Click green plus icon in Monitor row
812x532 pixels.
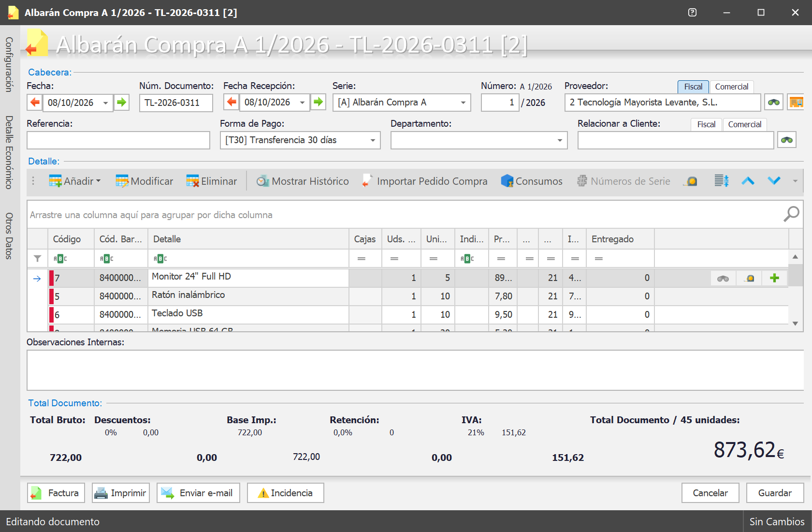[774, 278]
